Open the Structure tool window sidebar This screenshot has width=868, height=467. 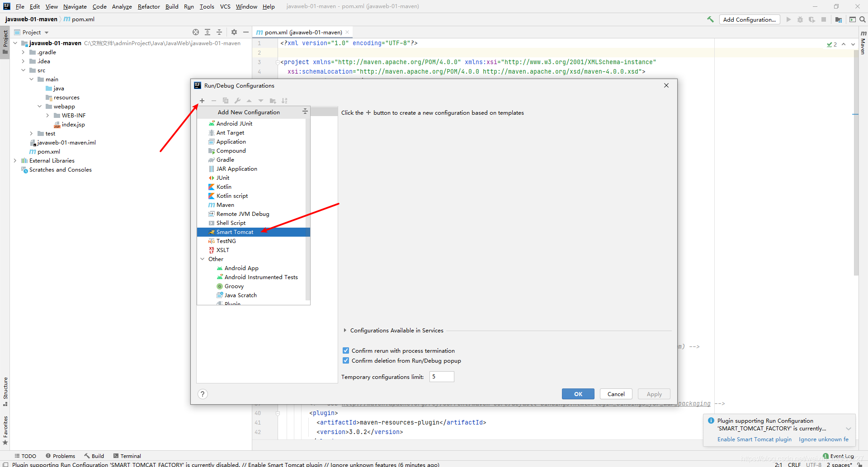5,391
